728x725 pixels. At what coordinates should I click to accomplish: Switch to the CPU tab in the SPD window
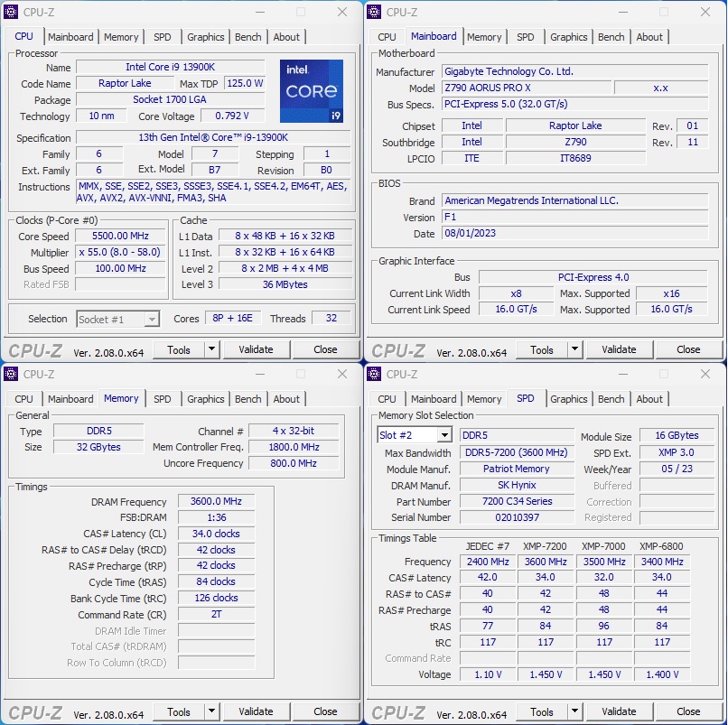(x=387, y=399)
